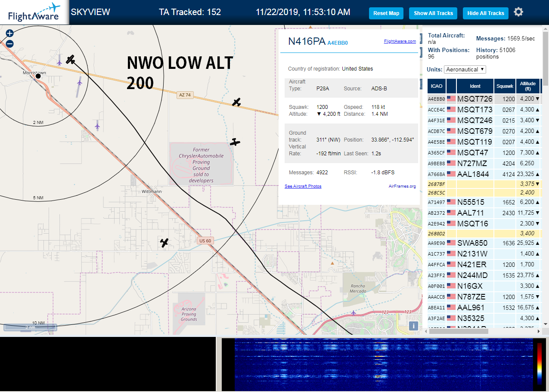The height and width of the screenshot is (392, 549).
Task: Select the MSQT47 row in aircraft table
Action: 484,153
